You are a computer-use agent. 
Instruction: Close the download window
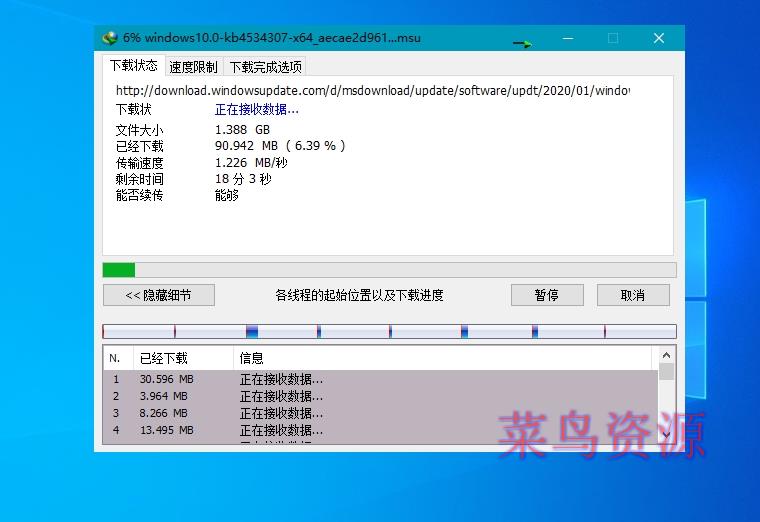[x=658, y=38]
